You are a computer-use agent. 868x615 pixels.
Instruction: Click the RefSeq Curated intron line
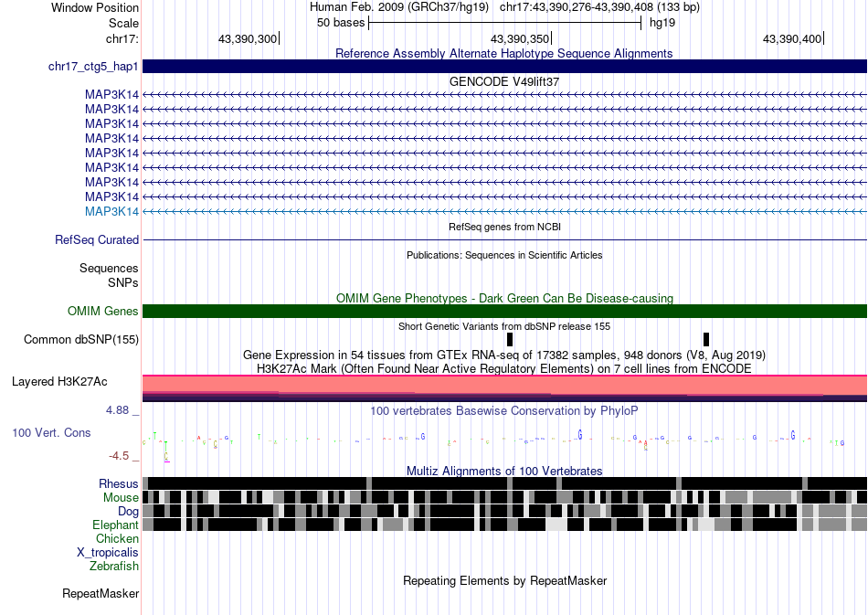[505, 239]
